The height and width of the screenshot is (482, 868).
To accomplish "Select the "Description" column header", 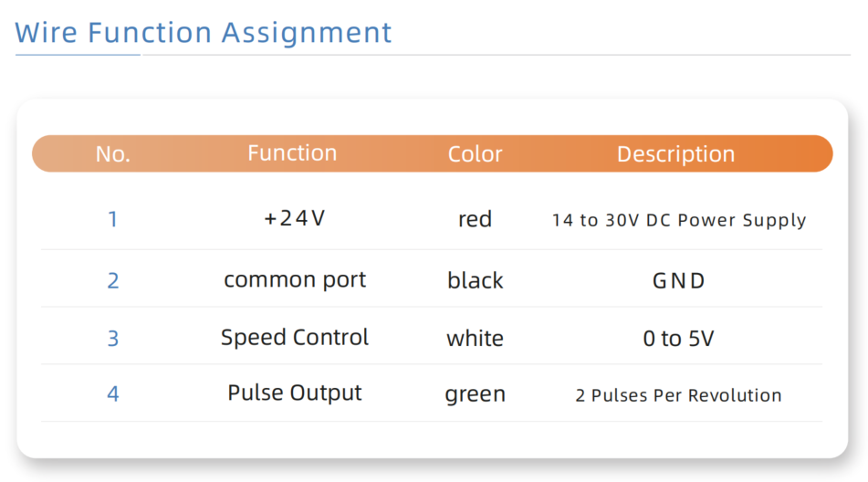I will tap(675, 154).
